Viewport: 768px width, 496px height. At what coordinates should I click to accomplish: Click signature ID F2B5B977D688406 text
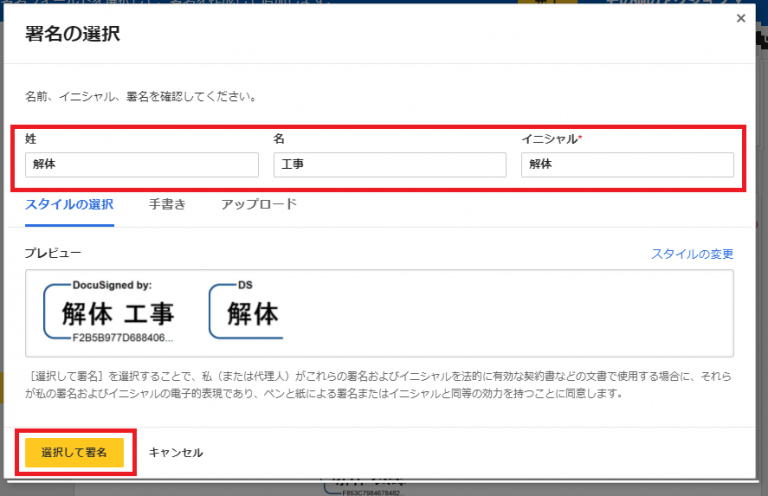[x=116, y=339]
